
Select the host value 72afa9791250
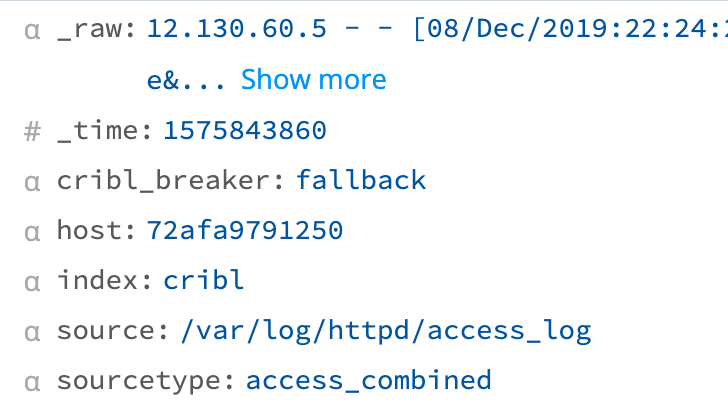pos(245,230)
